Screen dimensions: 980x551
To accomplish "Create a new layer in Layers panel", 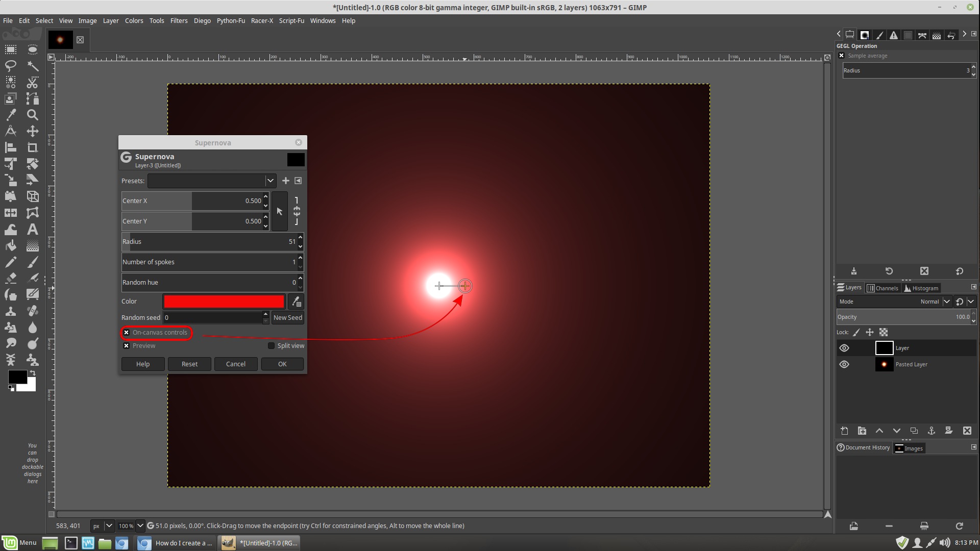I will tap(844, 431).
